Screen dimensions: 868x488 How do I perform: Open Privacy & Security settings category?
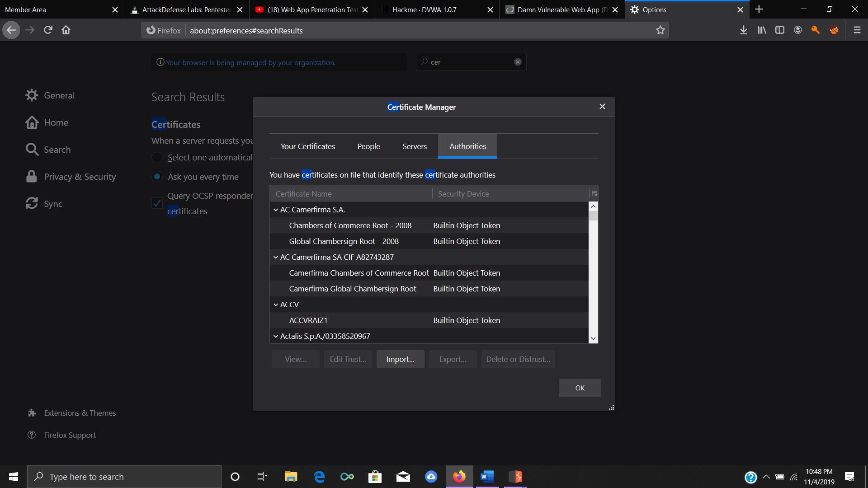tap(71, 177)
